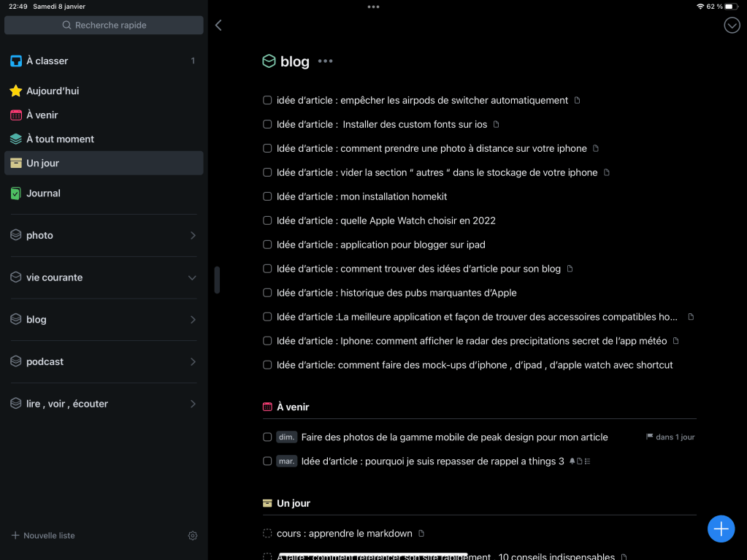Image resolution: width=747 pixels, height=560 pixels.
Task: Expand the photo area chevron
Action: click(193, 236)
